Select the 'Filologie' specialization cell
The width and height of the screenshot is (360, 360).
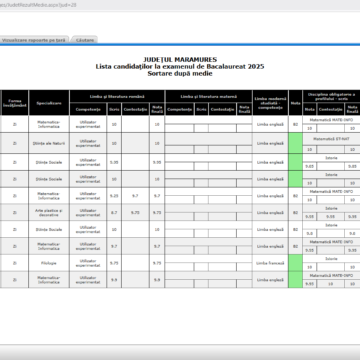(49, 263)
